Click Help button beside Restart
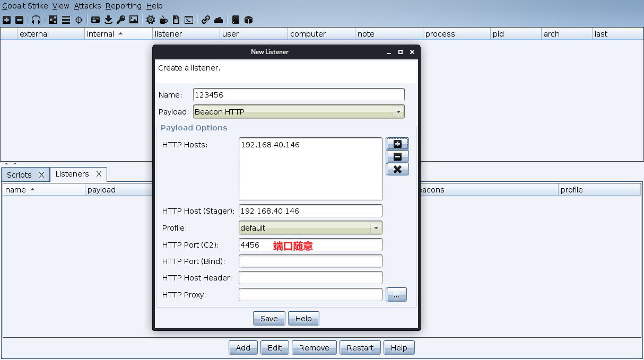 [399, 348]
